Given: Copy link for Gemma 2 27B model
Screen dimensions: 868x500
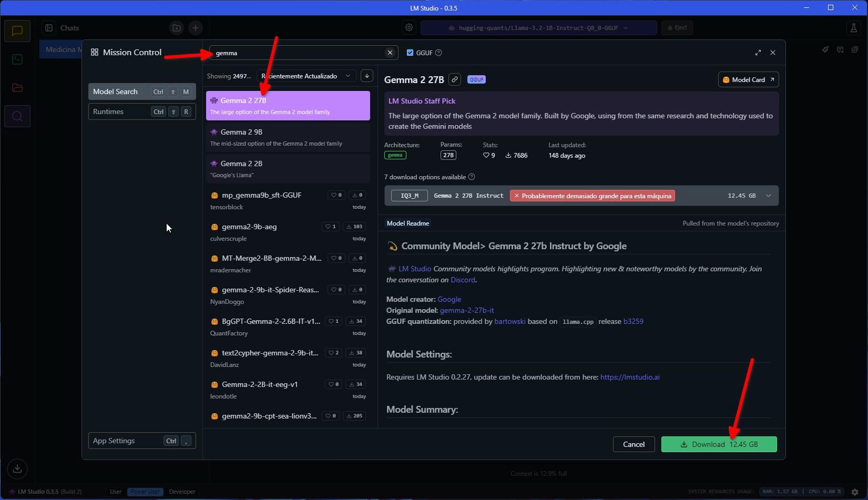Looking at the screenshot, I should point(455,79).
